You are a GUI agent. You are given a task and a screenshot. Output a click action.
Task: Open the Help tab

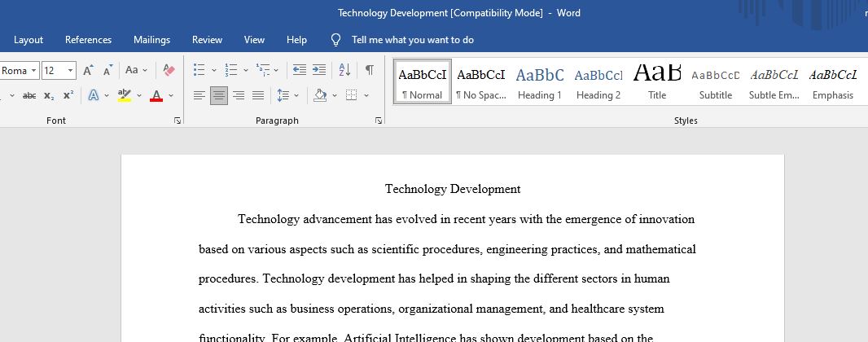click(296, 40)
